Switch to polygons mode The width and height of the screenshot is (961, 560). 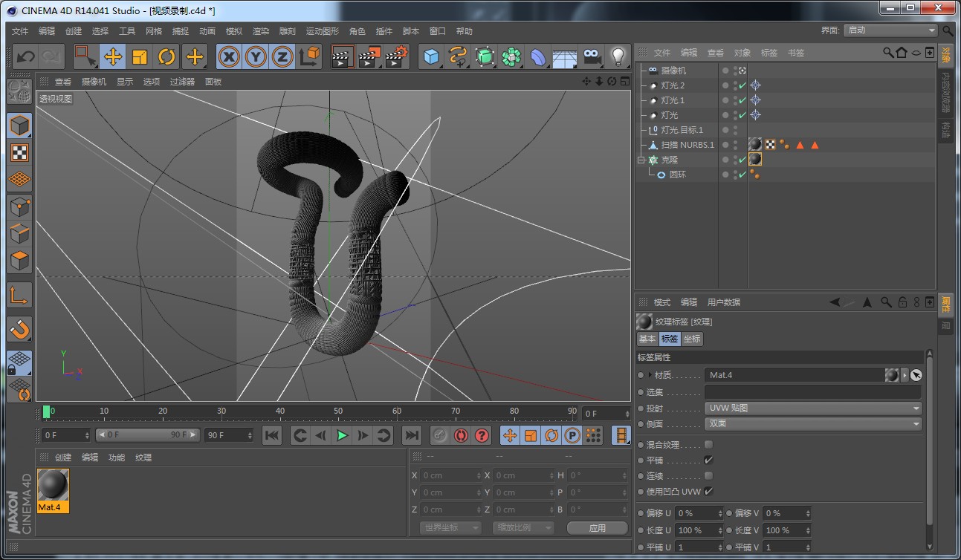pos(20,261)
